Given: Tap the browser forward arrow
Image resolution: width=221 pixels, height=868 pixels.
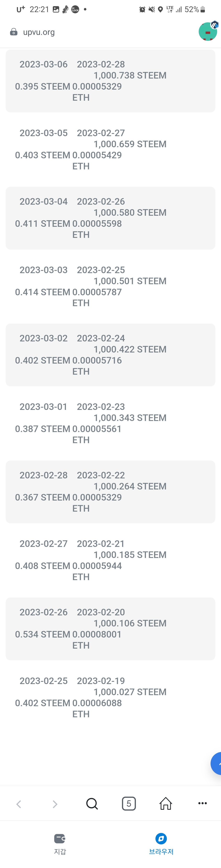Looking at the screenshot, I should (55, 804).
